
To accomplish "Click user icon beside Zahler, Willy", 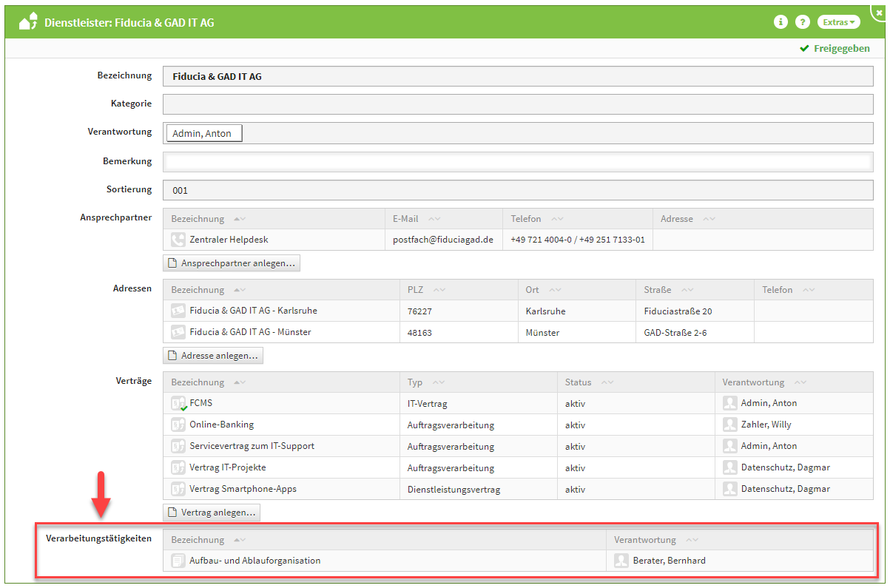I will click(x=730, y=425).
